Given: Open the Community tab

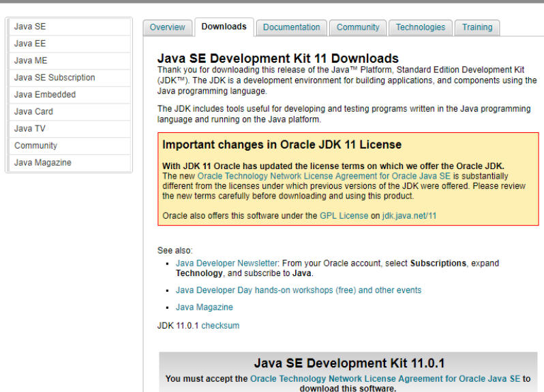Looking at the screenshot, I should click(357, 27).
